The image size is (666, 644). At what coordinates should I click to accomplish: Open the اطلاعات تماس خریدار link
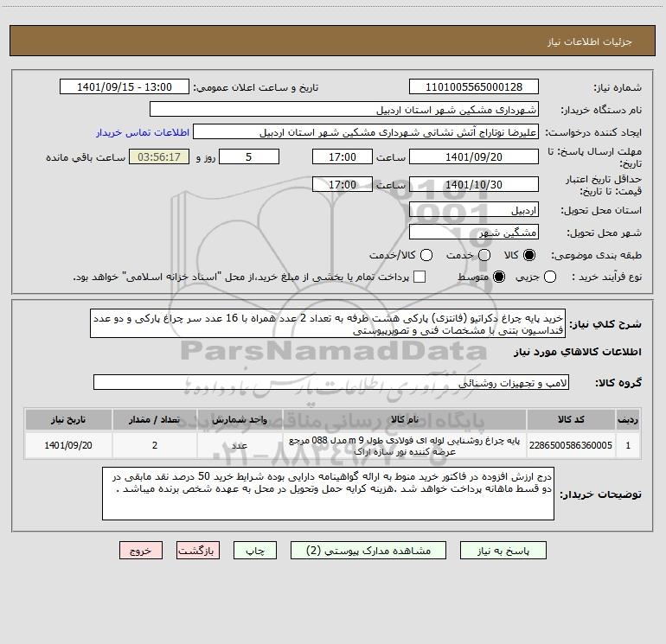(143, 132)
